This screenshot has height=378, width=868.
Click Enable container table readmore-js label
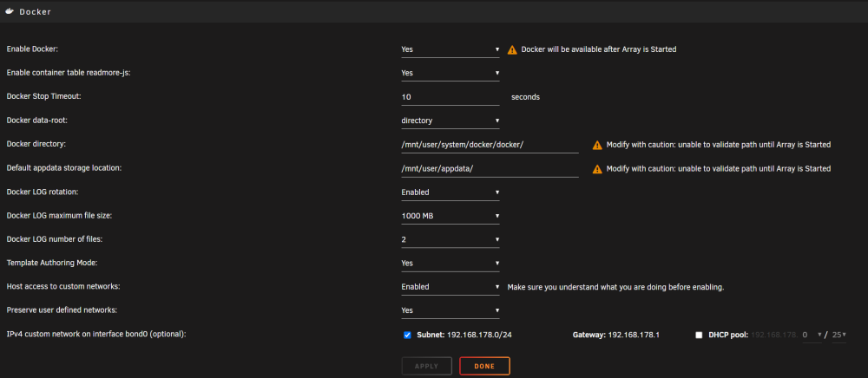69,73
